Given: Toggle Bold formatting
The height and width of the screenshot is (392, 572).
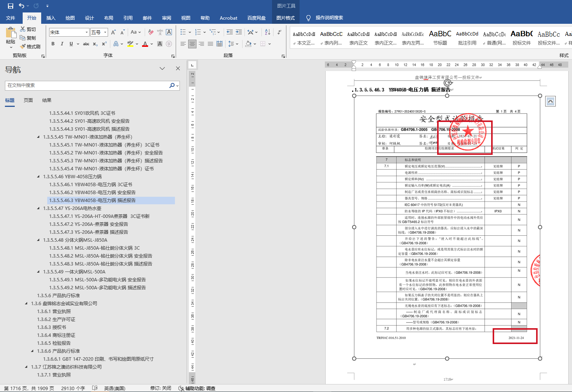Looking at the screenshot, I should [53, 44].
